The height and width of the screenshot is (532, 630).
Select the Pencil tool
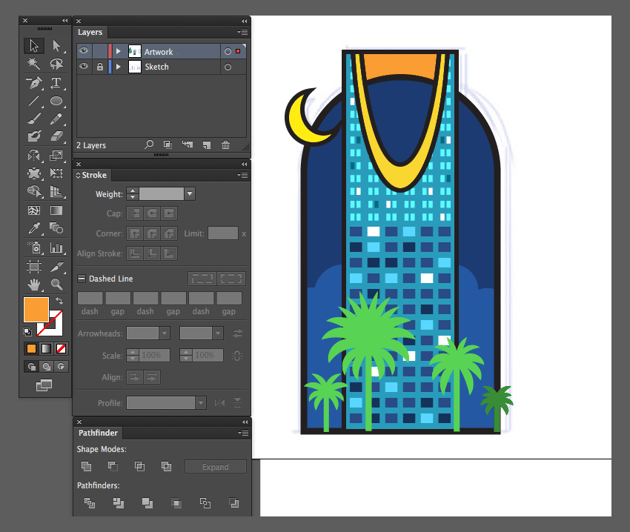click(x=56, y=119)
